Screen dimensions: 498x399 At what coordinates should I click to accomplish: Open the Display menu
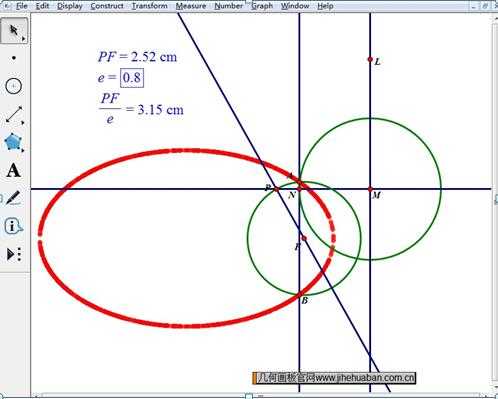click(x=70, y=6)
